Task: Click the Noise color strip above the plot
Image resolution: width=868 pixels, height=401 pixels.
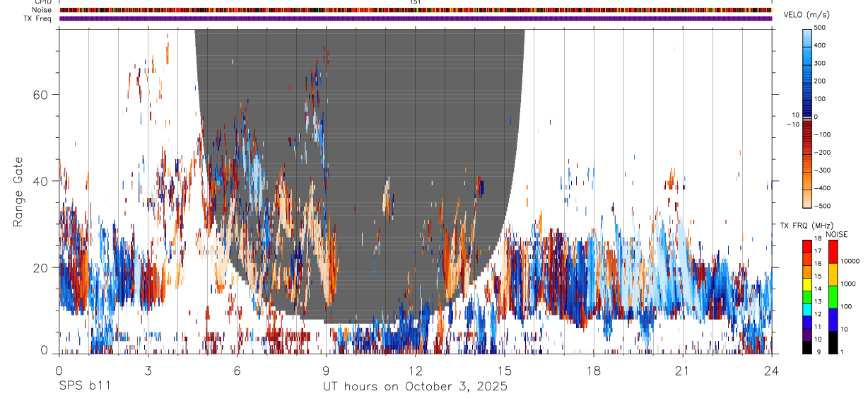Action: pos(416,11)
